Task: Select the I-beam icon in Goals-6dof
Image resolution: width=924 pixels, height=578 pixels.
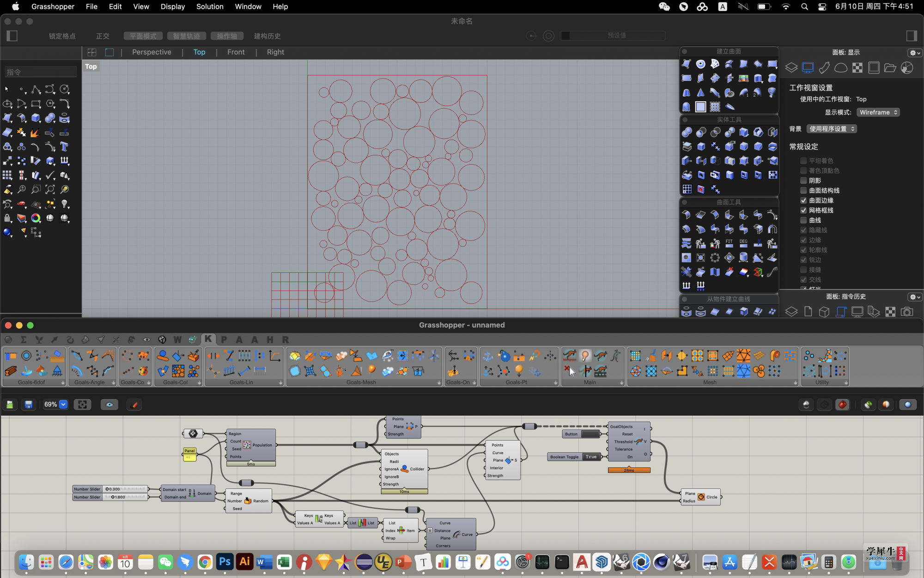Action: pos(11,371)
